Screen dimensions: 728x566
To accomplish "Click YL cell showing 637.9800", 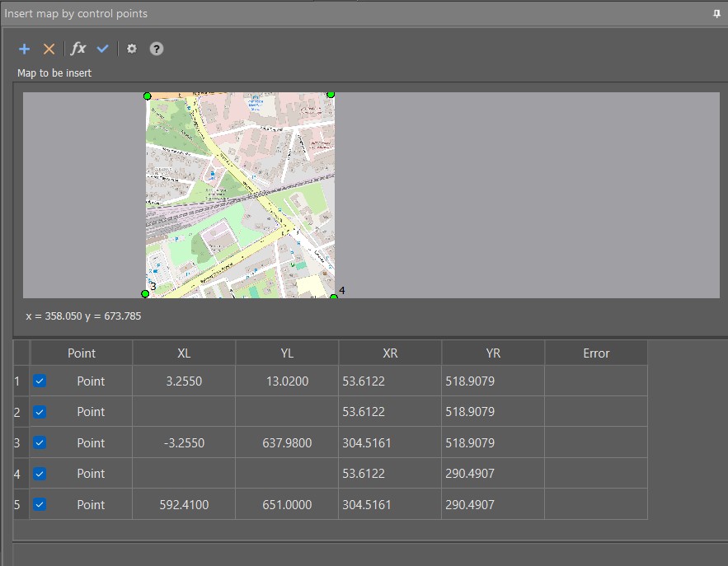I will [287, 442].
